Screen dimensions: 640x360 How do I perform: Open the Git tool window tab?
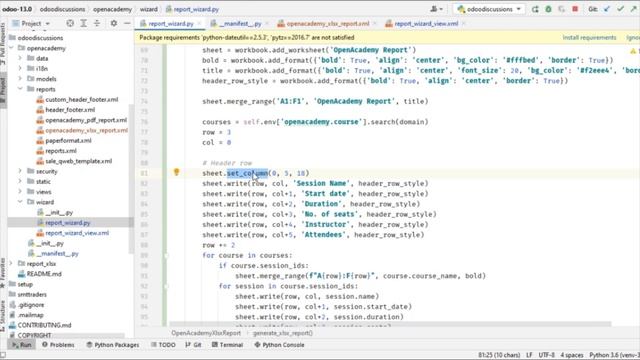click(x=193, y=345)
